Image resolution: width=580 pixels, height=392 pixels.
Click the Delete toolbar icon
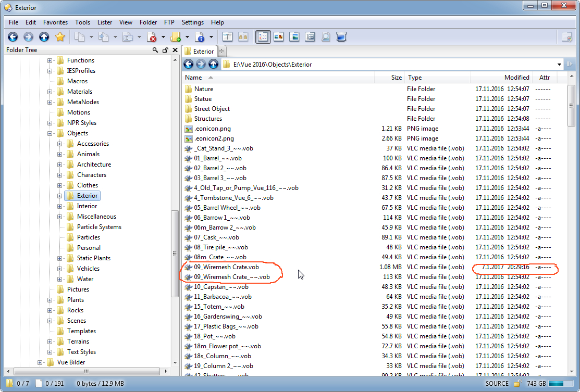152,37
